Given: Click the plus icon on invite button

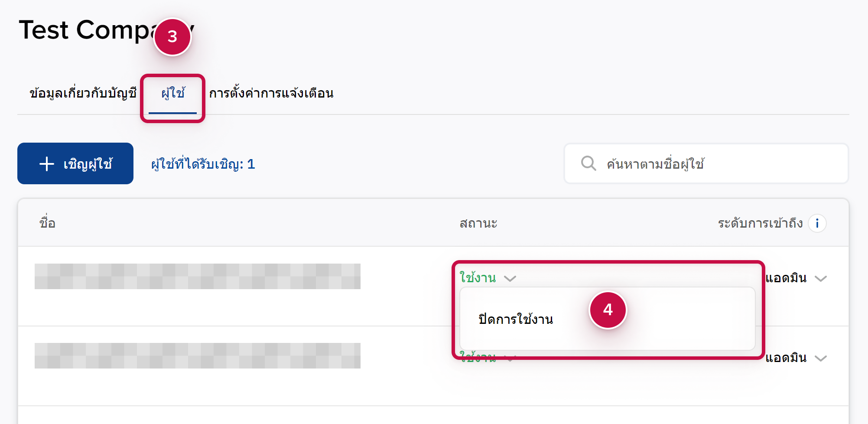Looking at the screenshot, I should tap(47, 164).
